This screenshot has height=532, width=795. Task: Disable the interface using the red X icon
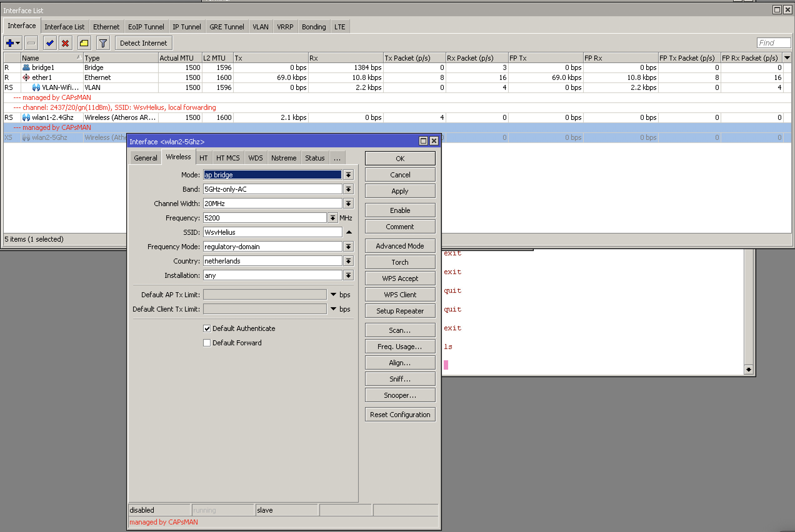pos(66,43)
